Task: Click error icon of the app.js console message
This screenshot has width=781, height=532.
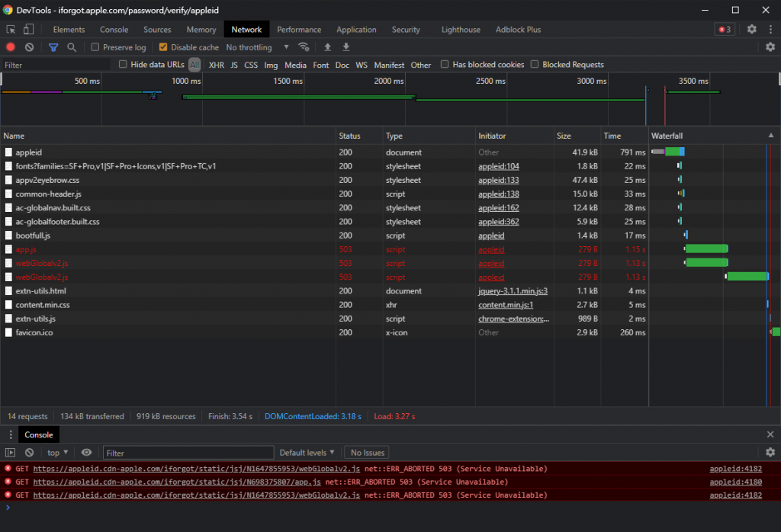Action: click(8, 482)
